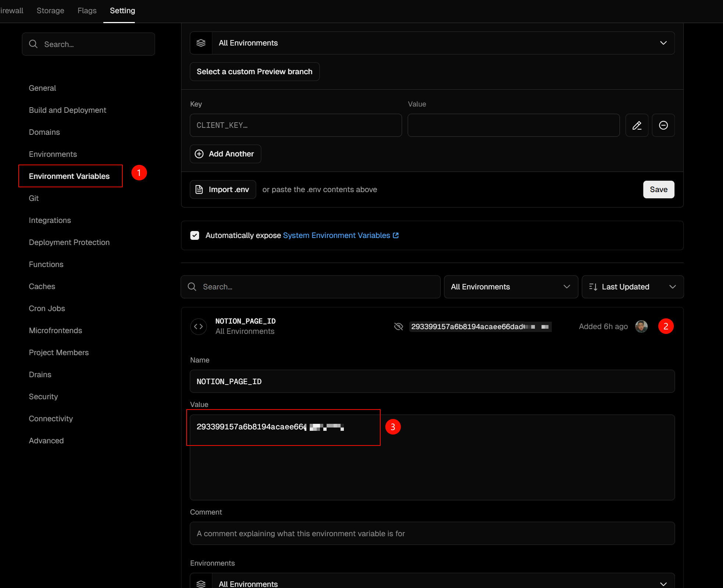This screenshot has width=723, height=588.
Task: Go to Deployment Protection settings
Action: coord(69,242)
